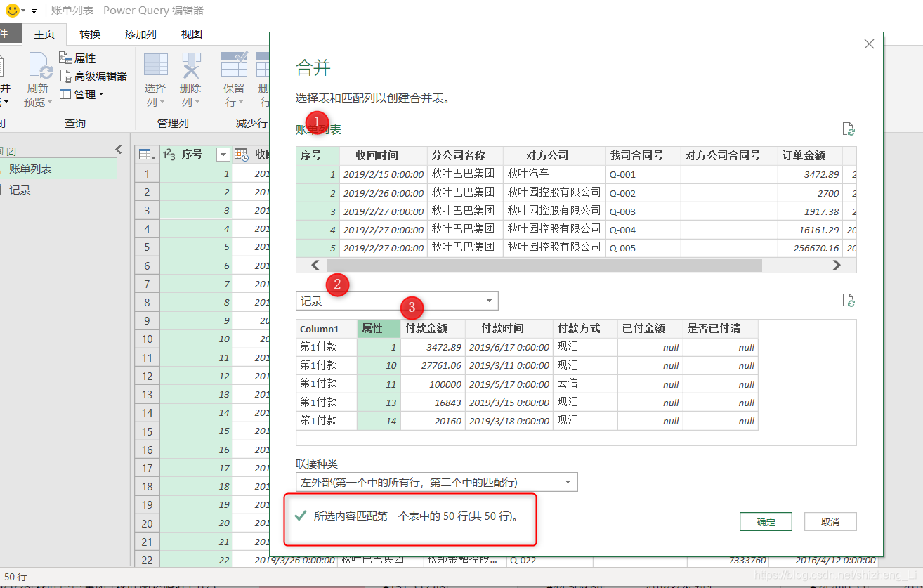
Task: Open the 视图 ribbon tab
Action: pyautogui.click(x=192, y=34)
